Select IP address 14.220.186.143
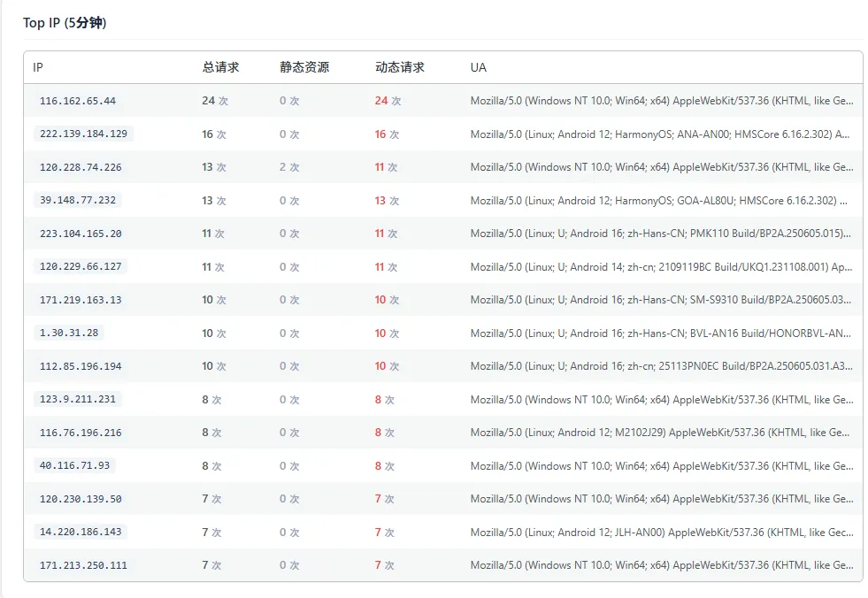868x598 pixels. 81,532
